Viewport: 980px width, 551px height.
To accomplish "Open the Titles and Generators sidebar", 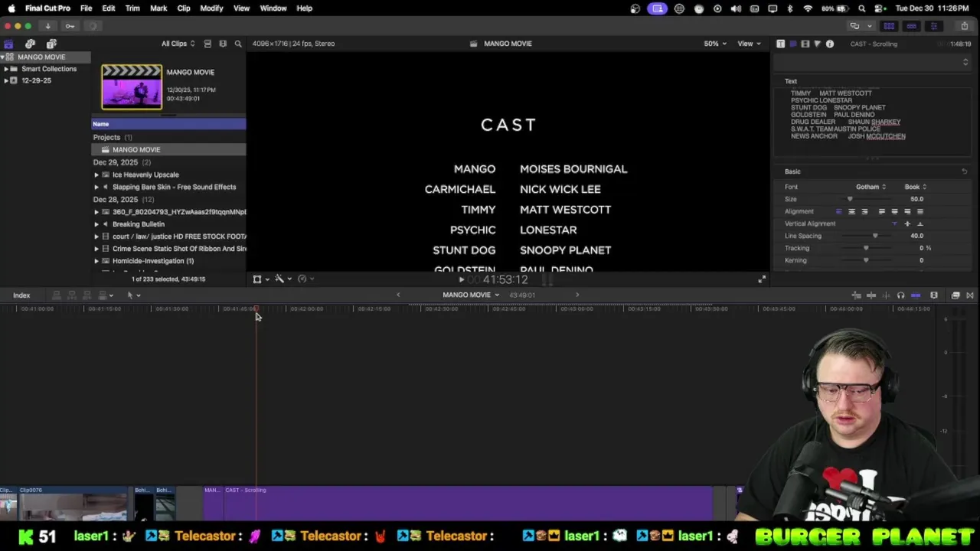I will click(x=51, y=44).
